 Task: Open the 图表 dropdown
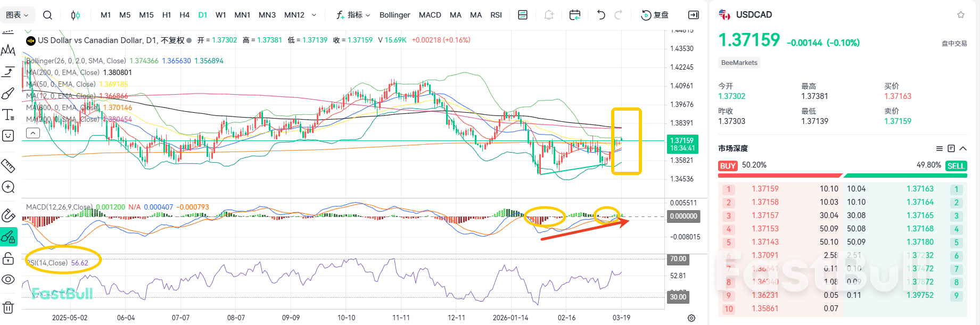coord(17,15)
